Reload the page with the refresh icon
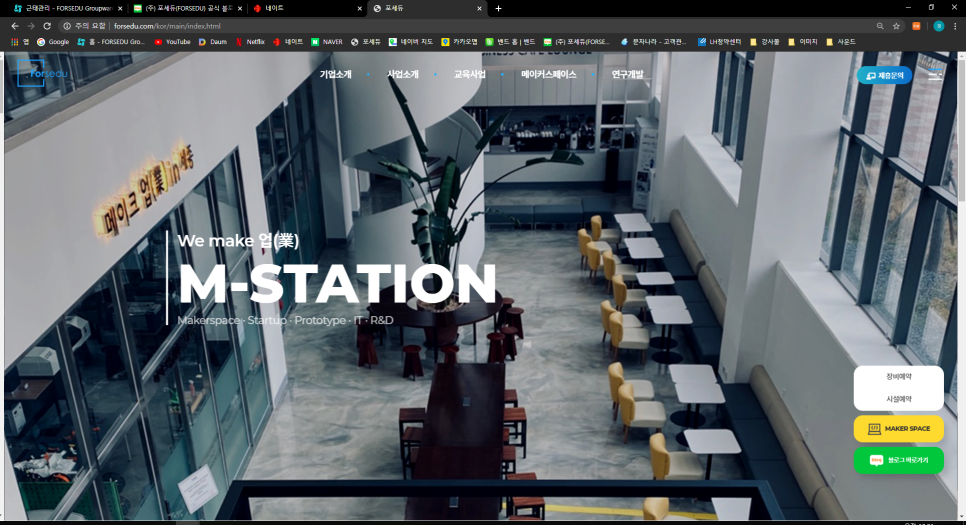 47,26
